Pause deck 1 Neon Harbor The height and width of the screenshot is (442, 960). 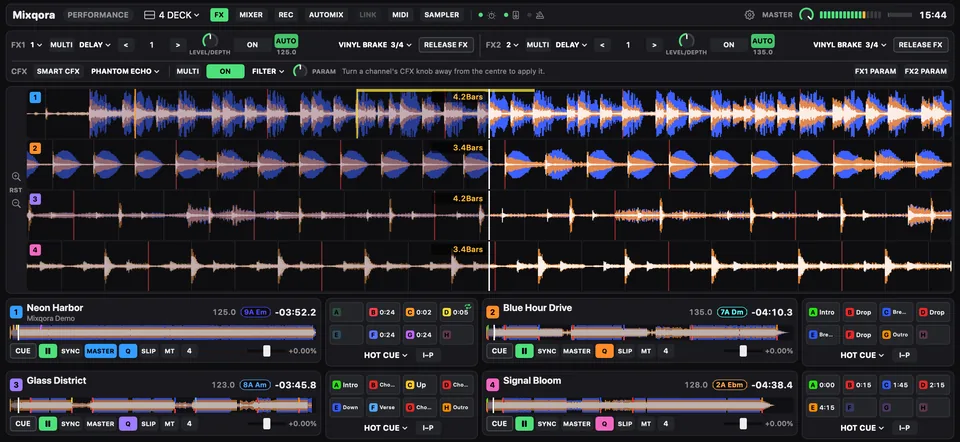click(x=48, y=351)
